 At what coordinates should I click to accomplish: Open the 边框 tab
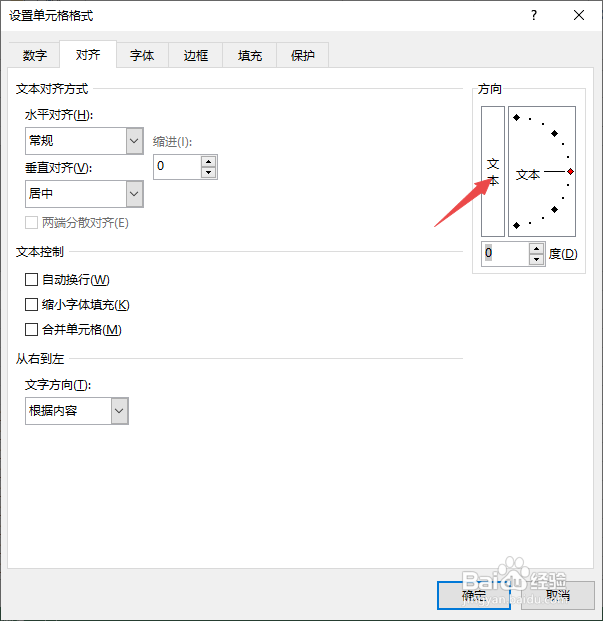(x=196, y=55)
